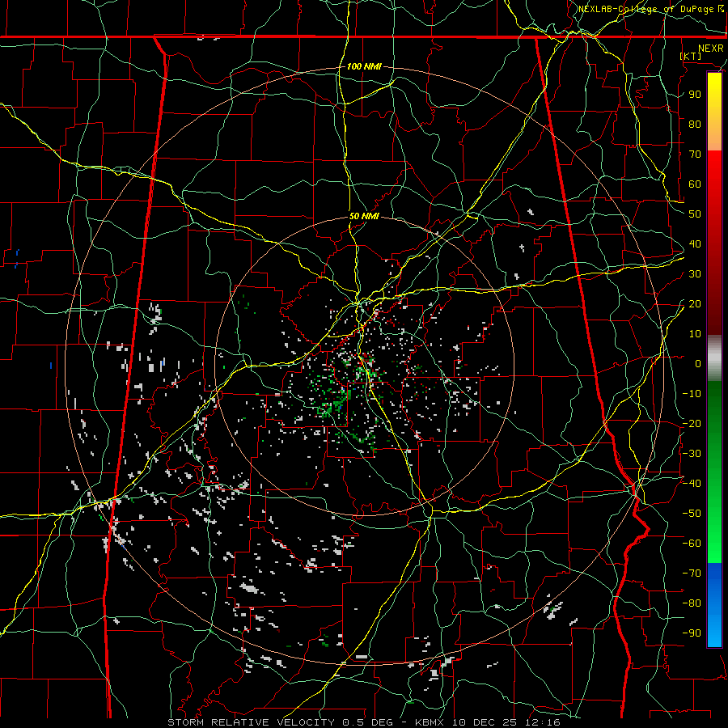Click the -50 value on velocity scale

pyautogui.click(x=692, y=514)
